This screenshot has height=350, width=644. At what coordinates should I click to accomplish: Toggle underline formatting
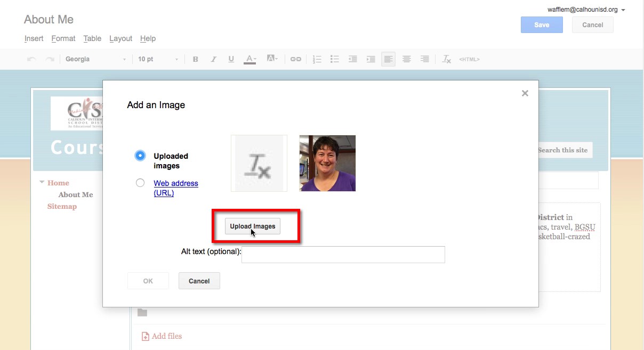231,59
